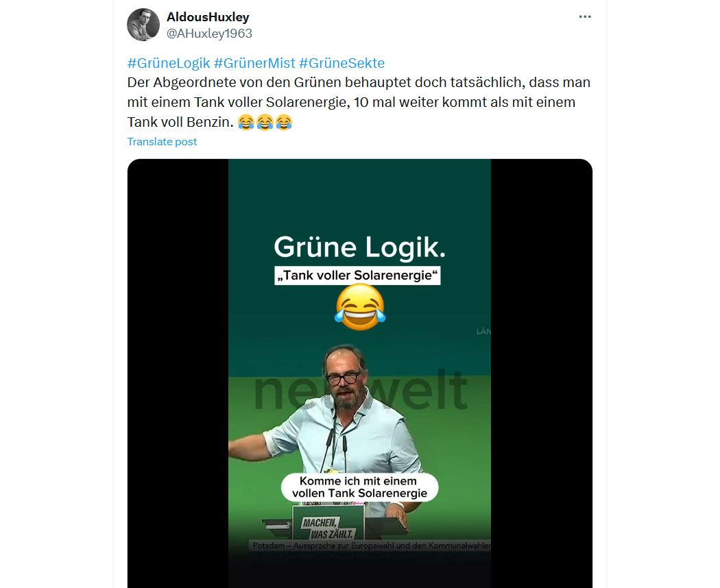Click the three laughing emojis in the post text
This screenshot has width=720, height=588.
coord(265,122)
